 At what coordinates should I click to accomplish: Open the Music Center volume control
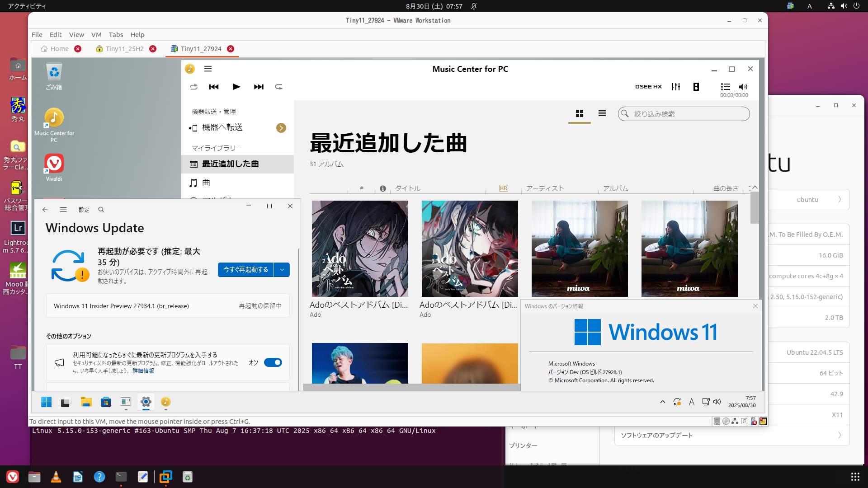[743, 87]
